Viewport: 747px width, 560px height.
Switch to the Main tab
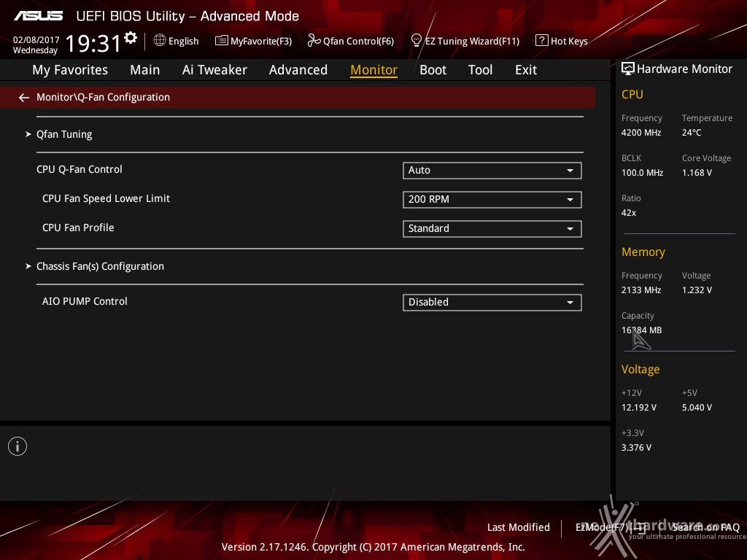[145, 70]
